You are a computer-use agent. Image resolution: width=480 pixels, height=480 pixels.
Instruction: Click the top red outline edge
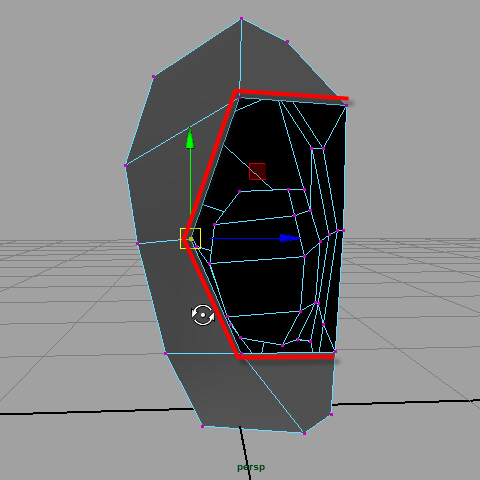pyautogui.click(x=291, y=94)
